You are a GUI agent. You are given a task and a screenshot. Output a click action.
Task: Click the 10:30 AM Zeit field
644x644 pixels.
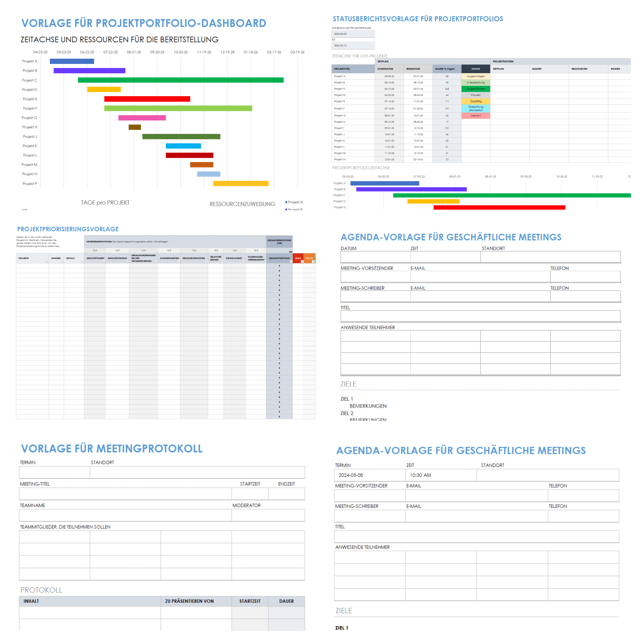[441, 475]
